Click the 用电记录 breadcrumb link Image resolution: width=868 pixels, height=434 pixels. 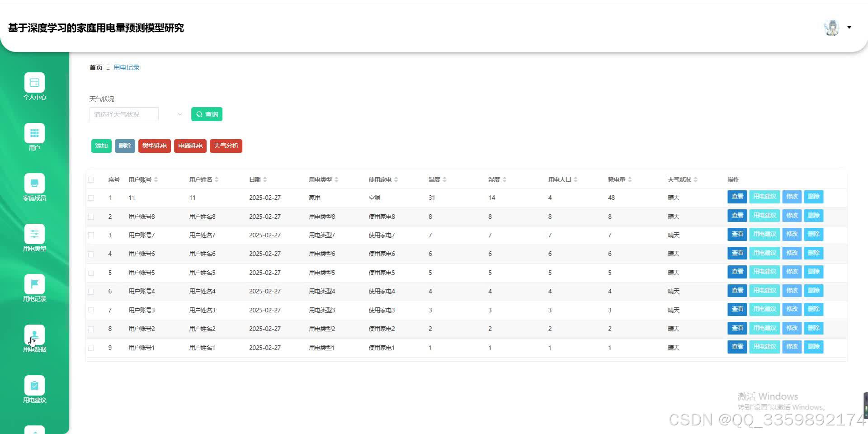tap(127, 67)
